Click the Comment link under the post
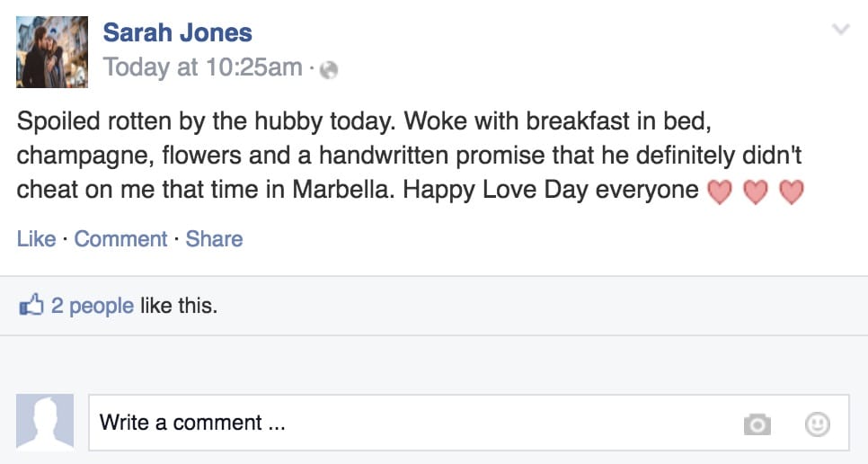The height and width of the screenshot is (464, 868). point(120,238)
